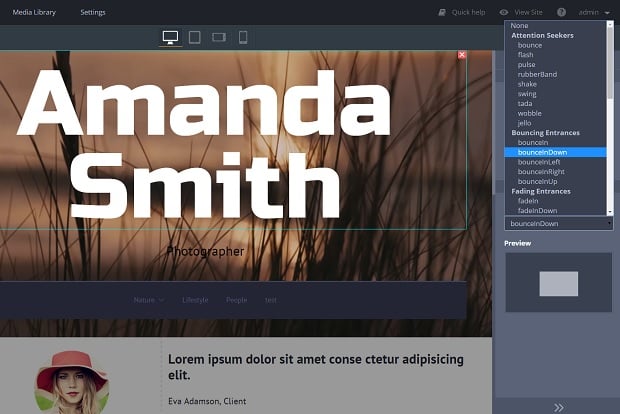This screenshot has height=414, width=620.
Task: Collapse panel with double chevron icon
Action: click(558, 406)
